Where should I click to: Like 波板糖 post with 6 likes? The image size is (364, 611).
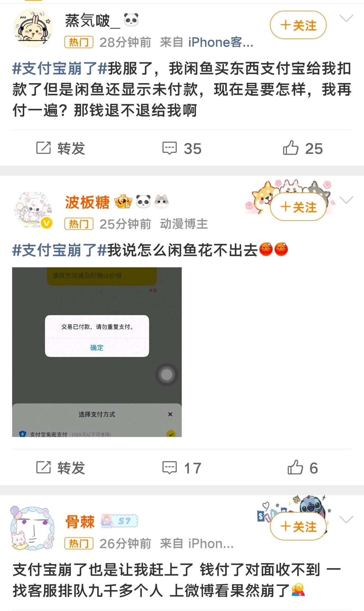(295, 467)
